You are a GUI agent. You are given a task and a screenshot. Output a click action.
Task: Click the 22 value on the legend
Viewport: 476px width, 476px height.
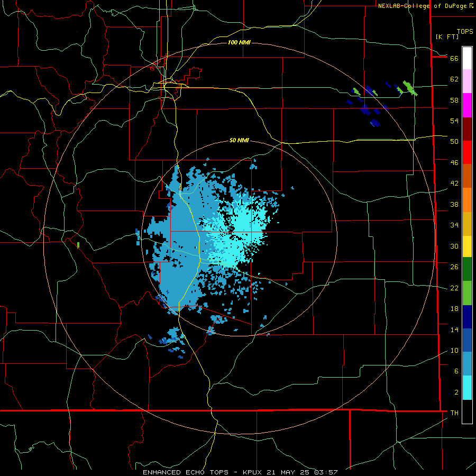[454, 288]
